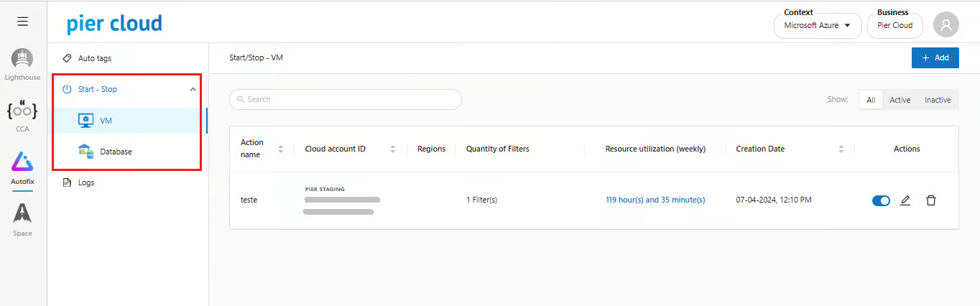Show only Inactive actions
Viewport: 980px width, 306px height.
pos(937,100)
